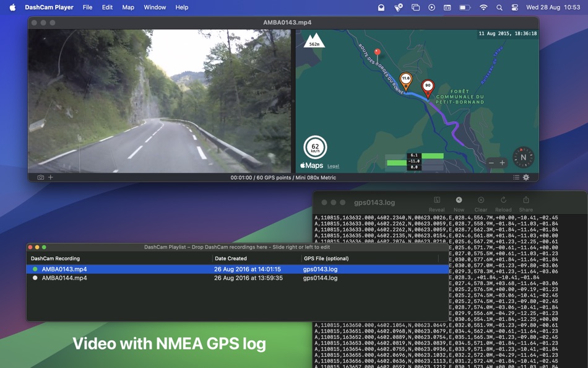Click the Legal link on the map
Image resolution: width=588 pixels, height=368 pixels.
pos(333,166)
